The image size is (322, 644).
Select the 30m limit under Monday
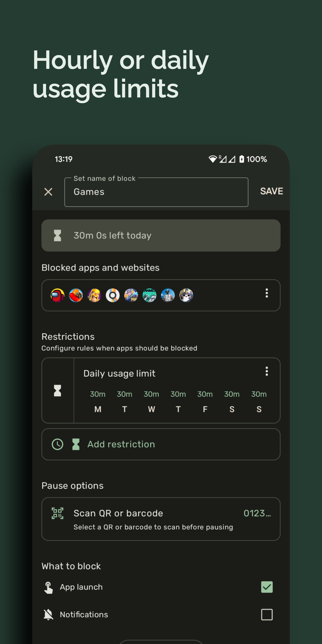98,394
